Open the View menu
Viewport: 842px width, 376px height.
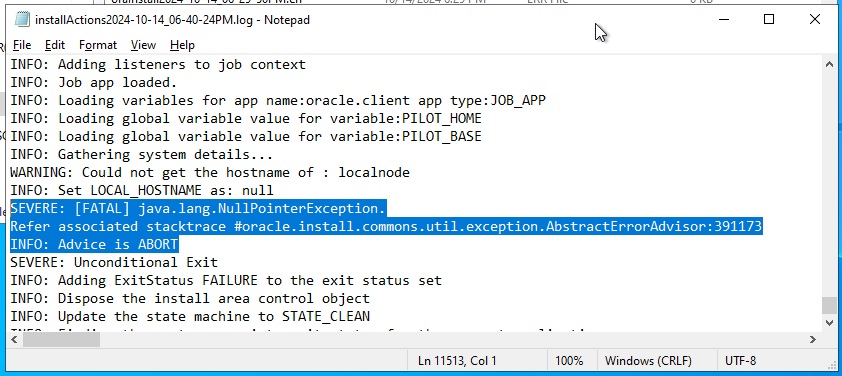point(143,45)
